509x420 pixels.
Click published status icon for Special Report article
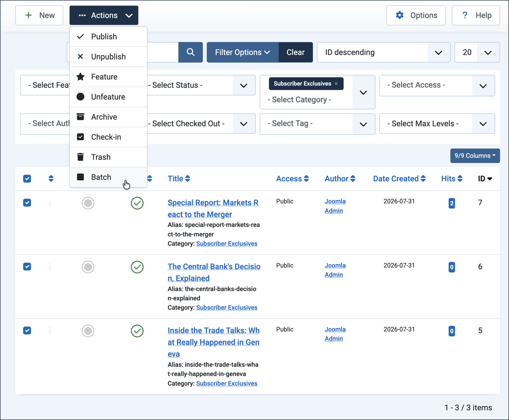click(x=137, y=203)
